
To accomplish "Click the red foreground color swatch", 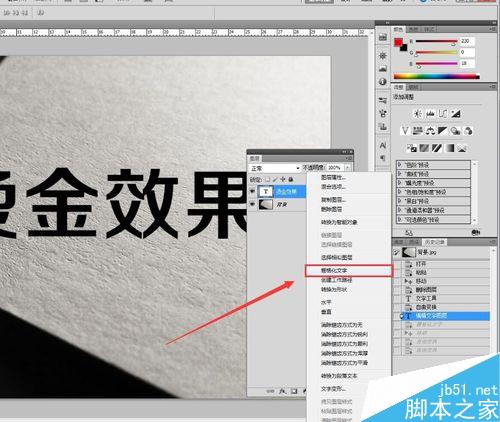I will coord(398,42).
